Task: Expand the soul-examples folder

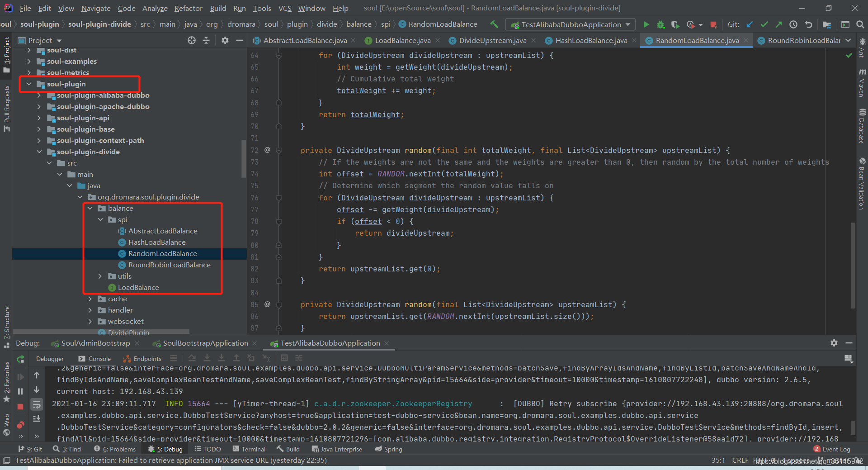Action: 29,61
